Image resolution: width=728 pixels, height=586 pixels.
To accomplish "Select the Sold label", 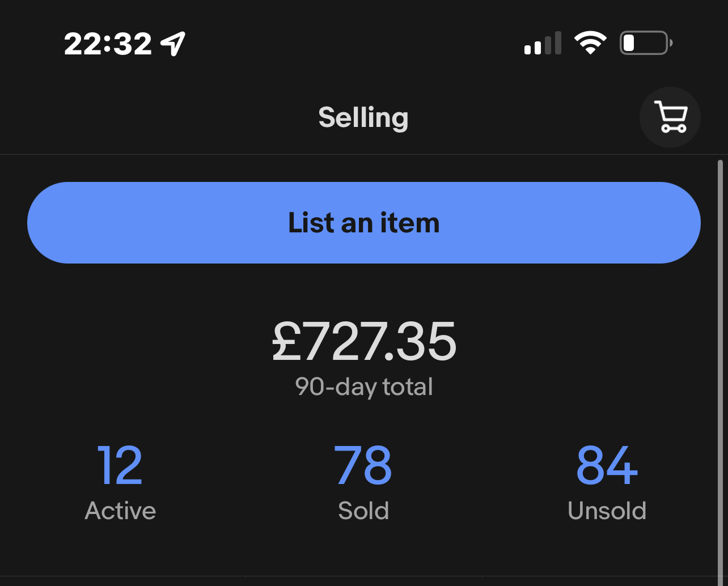I will 363,511.
